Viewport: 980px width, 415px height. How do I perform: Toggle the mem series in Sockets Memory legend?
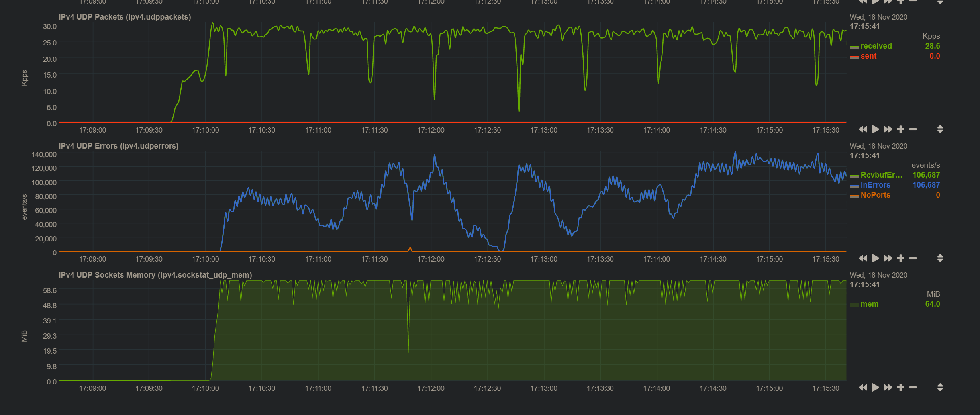click(x=868, y=304)
